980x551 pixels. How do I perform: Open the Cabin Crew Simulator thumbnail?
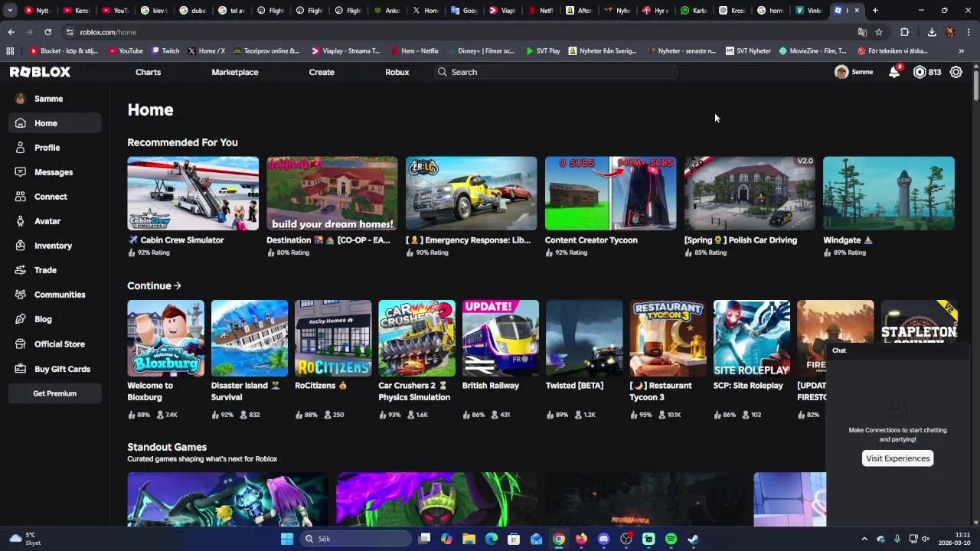pos(193,194)
